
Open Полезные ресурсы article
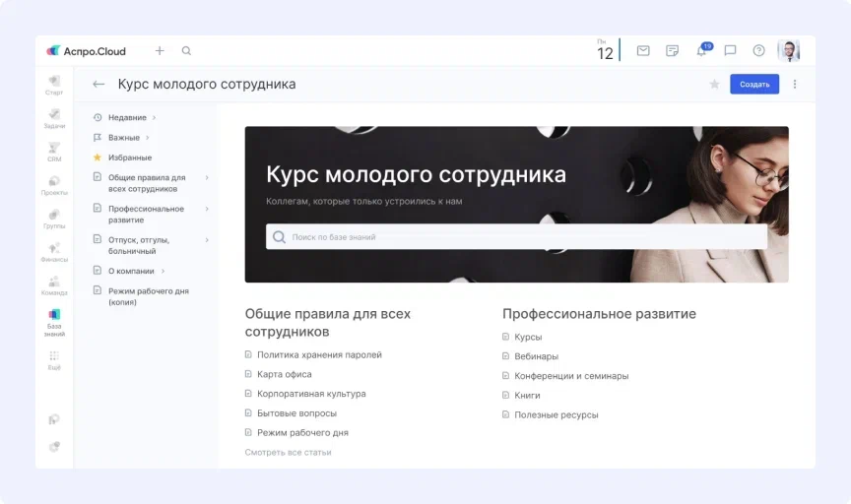[x=556, y=415]
